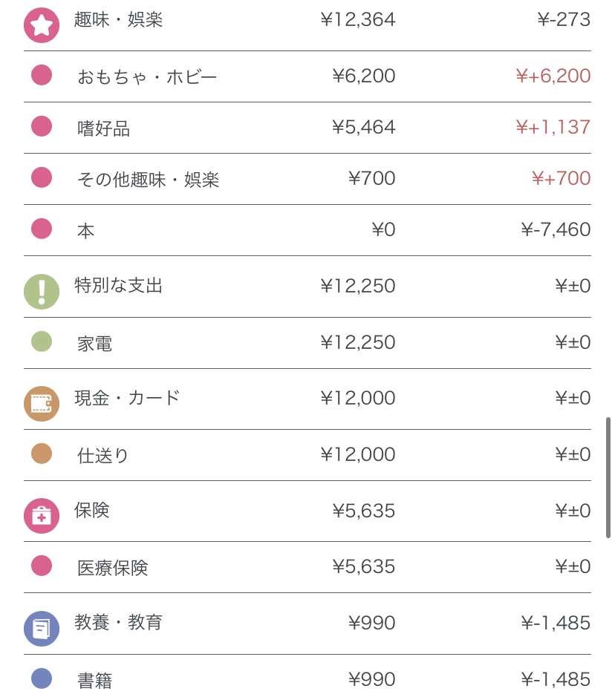The width and height of the screenshot is (615, 700).
Task: Tap the wallet icon for 現金・カード
Action: tap(42, 403)
